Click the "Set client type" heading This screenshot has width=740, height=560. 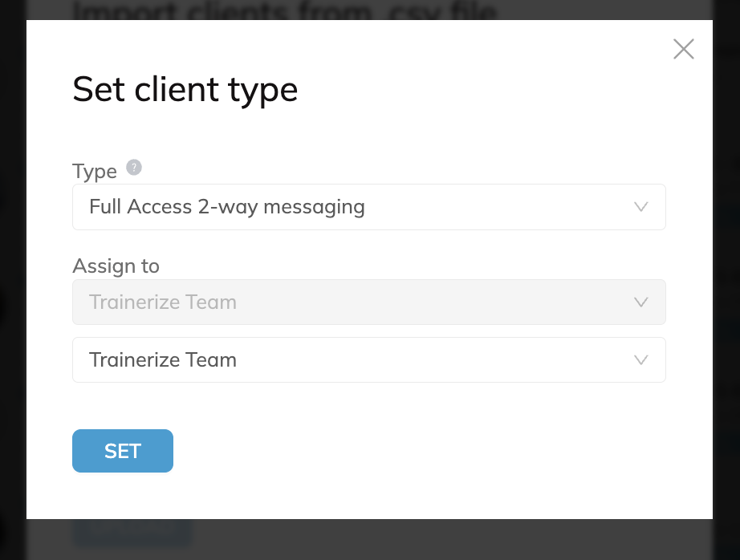tap(185, 89)
